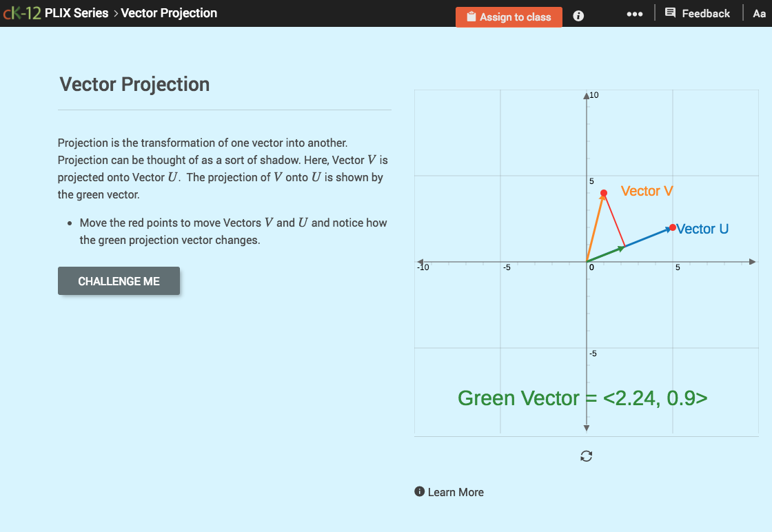Click the CK-12 logo in the header
This screenshot has height=532, width=772.
(x=21, y=12)
